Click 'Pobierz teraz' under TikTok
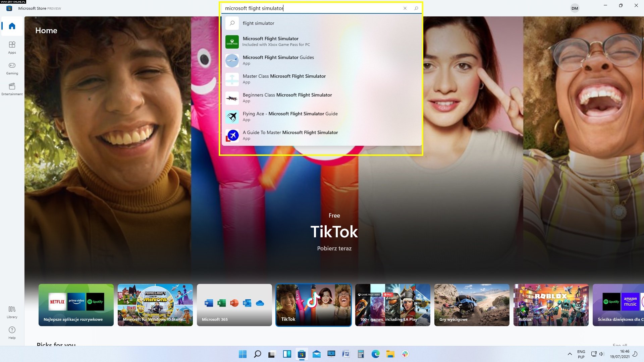This screenshot has height=362, width=644. pyautogui.click(x=334, y=248)
